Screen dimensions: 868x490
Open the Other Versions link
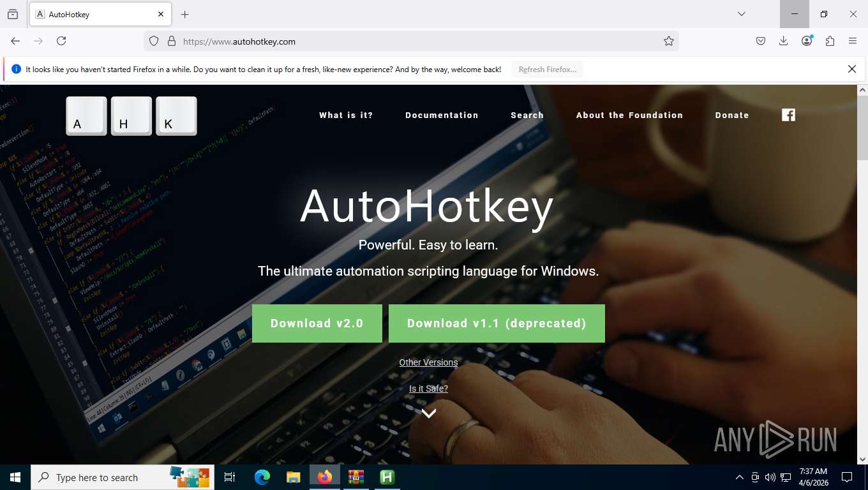(x=428, y=362)
